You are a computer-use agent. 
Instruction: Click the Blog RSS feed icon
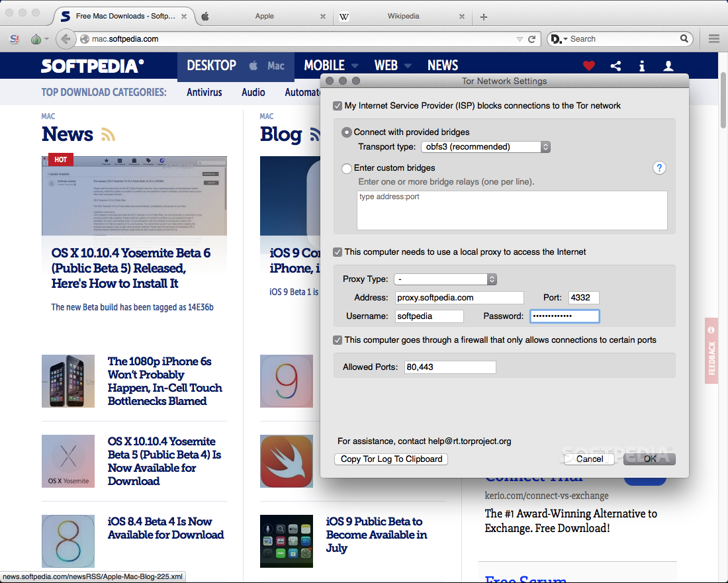coord(315,134)
